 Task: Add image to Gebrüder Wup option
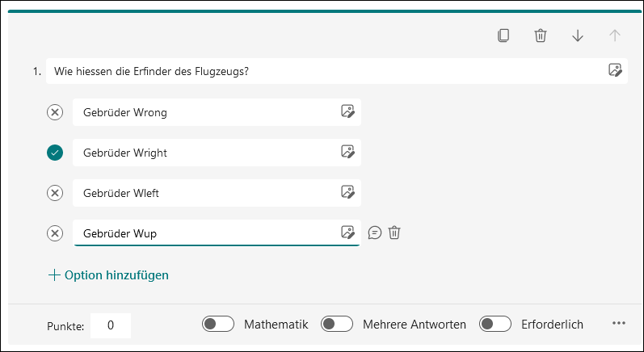coord(347,233)
